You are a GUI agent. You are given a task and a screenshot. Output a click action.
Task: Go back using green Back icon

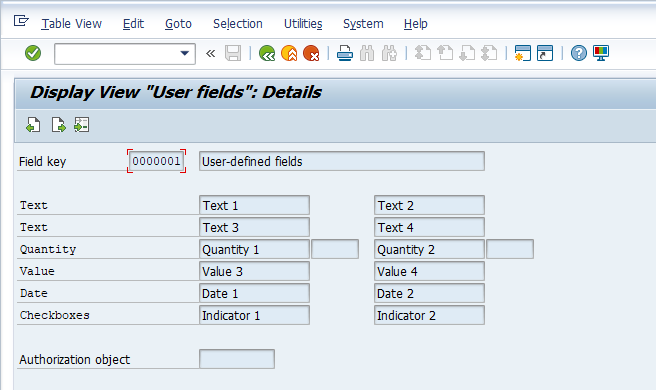click(x=267, y=53)
